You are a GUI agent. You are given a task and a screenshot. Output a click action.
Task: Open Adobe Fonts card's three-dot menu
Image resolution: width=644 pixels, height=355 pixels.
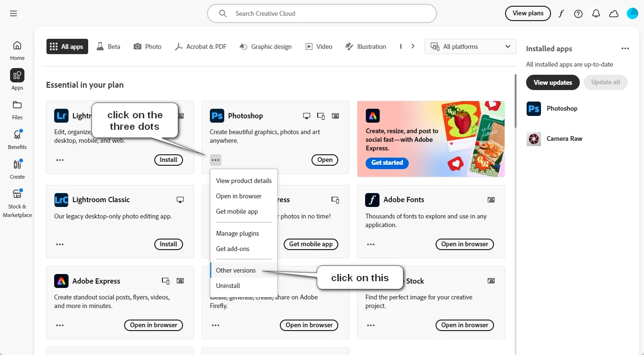[x=371, y=244]
